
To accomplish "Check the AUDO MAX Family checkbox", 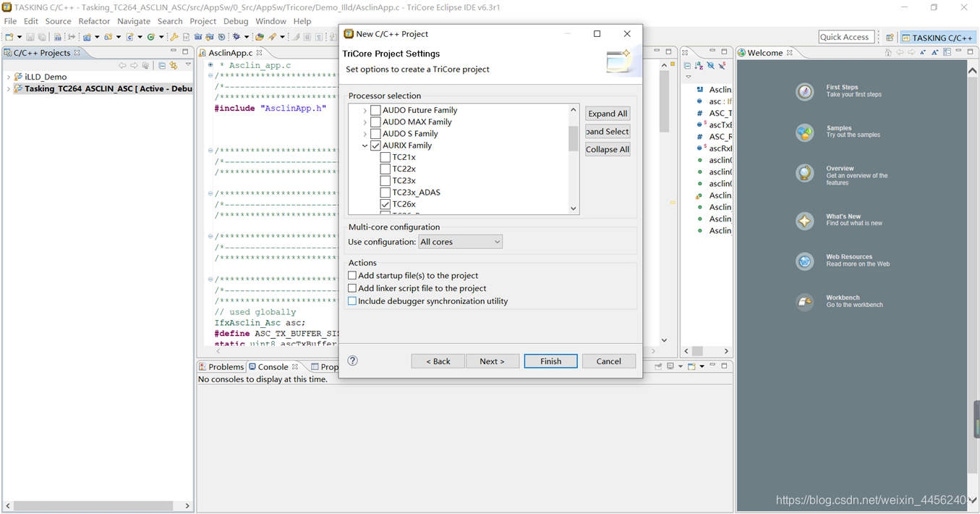I will pyautogui.click(x=375, y=122).
